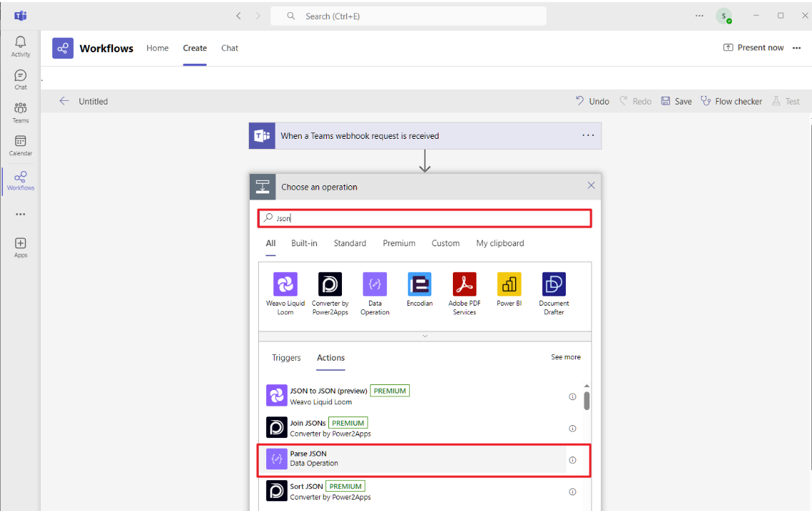This screenshot has width=812, height=511.
Task: Open the Calendar in the Teams sidebar
Action: coord(19,144)
